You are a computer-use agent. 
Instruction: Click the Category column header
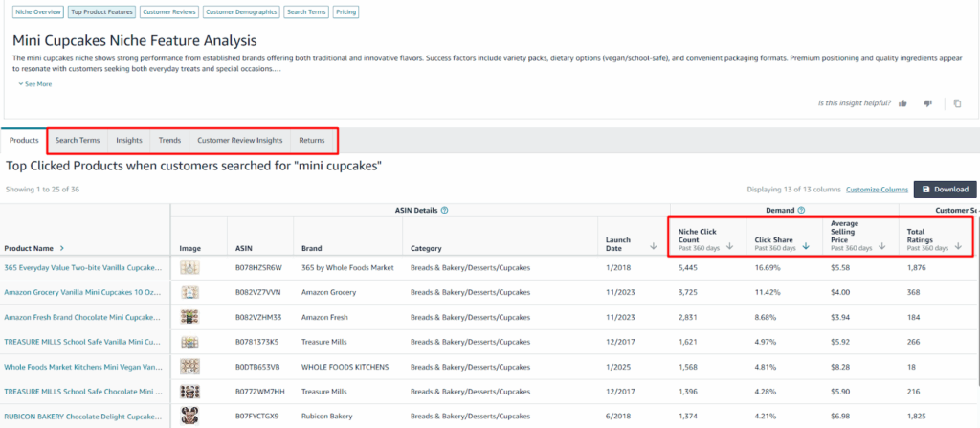[426, 248]
